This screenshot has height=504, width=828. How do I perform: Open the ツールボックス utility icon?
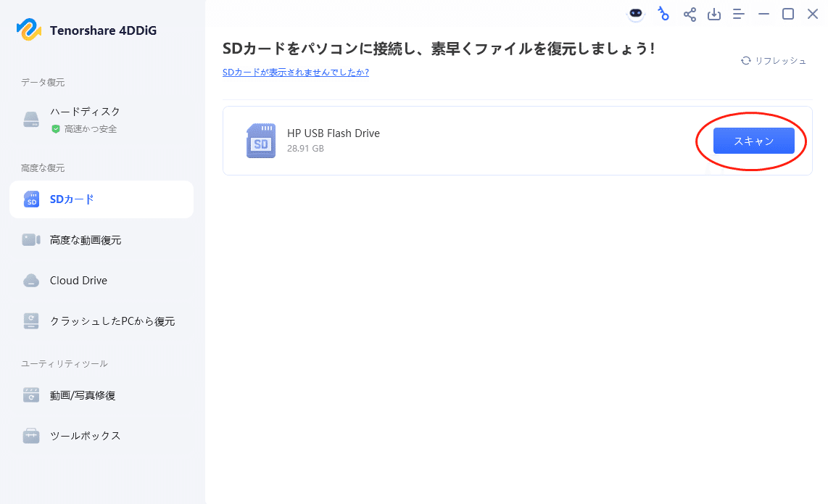(x=30, y=435)
